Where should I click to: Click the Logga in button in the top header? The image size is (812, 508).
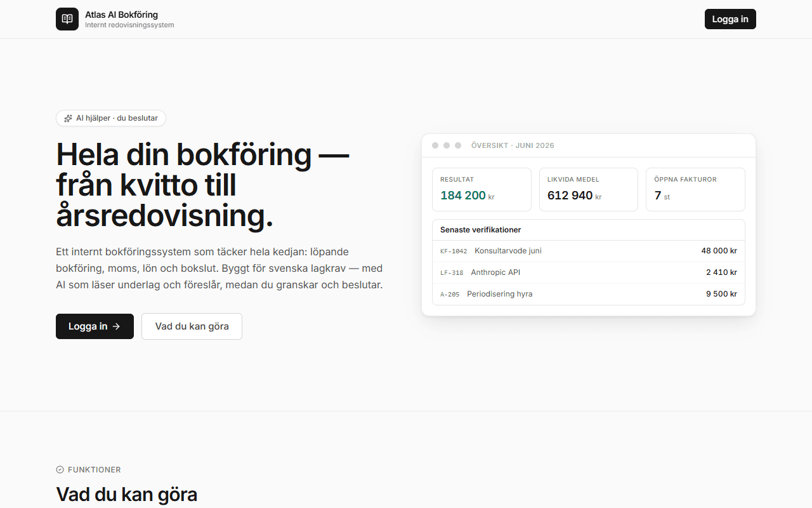coord(730,19)
